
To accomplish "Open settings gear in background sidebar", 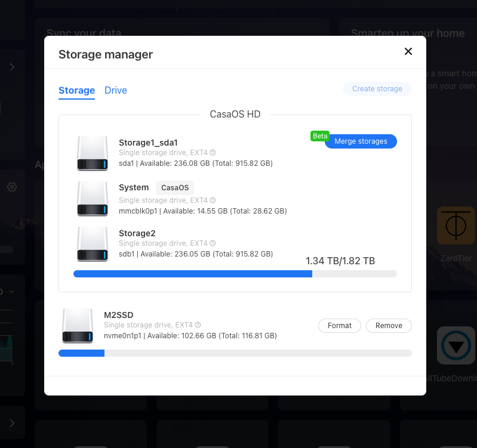I will [12, 187].
